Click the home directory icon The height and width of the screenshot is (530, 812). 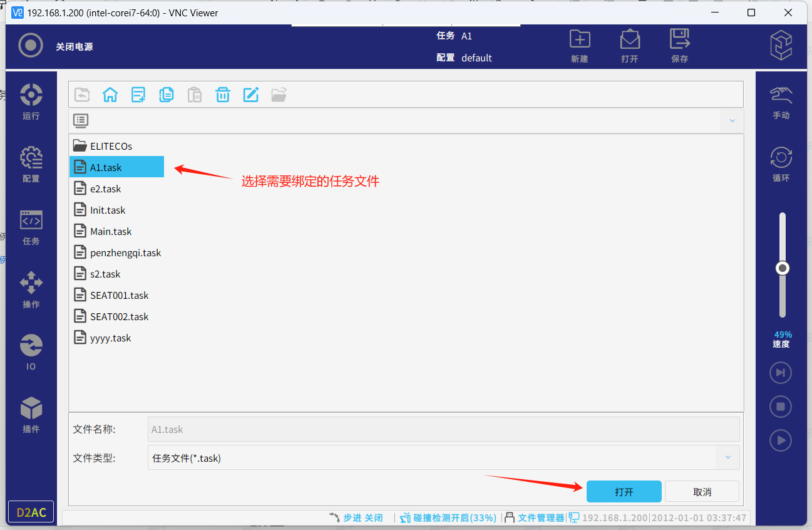110,95
